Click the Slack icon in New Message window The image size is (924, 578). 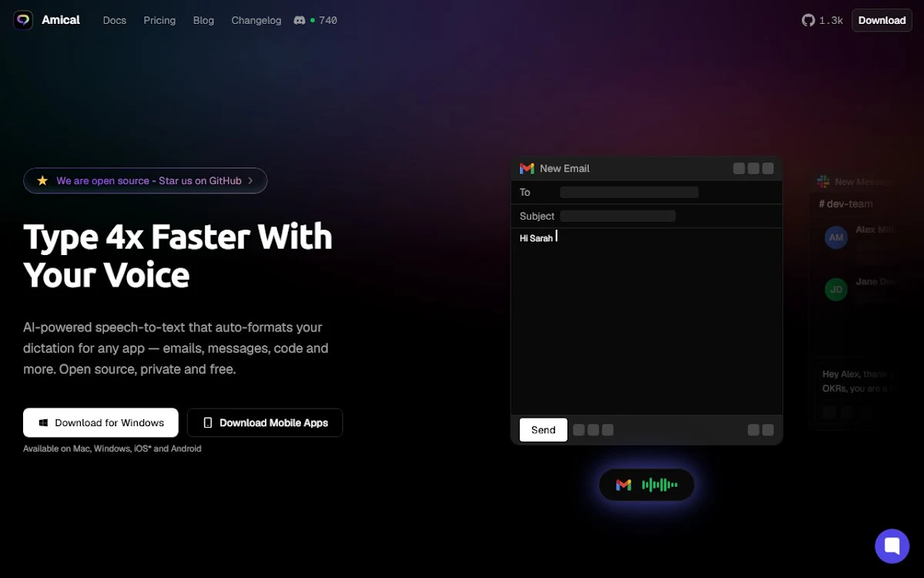point(823,182)
